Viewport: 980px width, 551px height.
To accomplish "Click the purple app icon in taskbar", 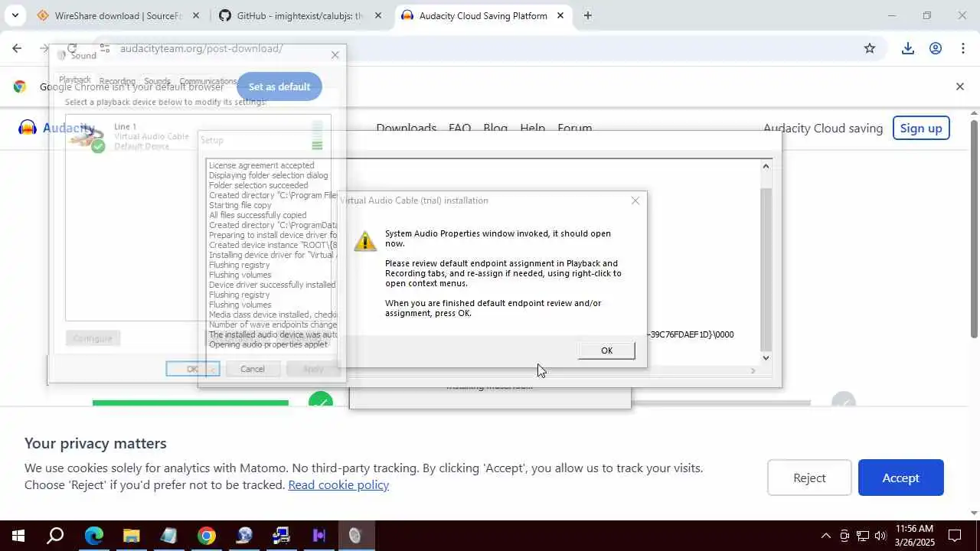I will click(x=318, y=535).
